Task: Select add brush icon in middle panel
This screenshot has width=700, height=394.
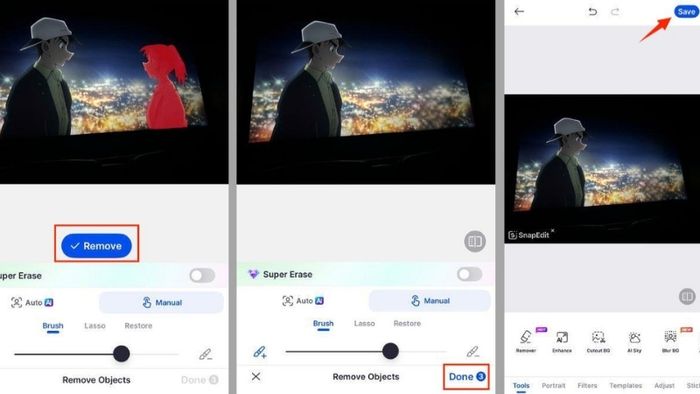Action: click(260, 352)
